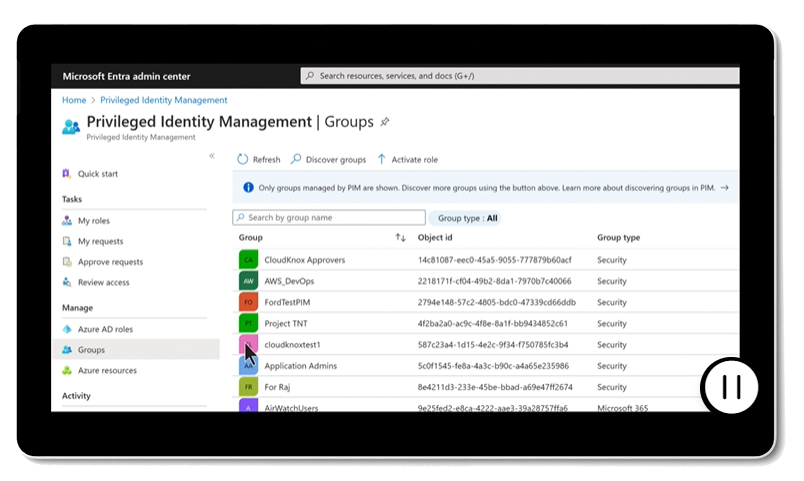Viewport: 804px width, 481px height.
Task: Open Quick start in the sidebar
Action: 97,174
